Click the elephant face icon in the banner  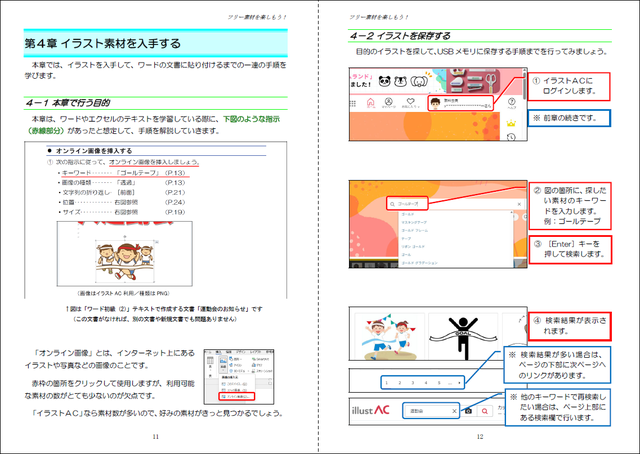click(419, 82)
